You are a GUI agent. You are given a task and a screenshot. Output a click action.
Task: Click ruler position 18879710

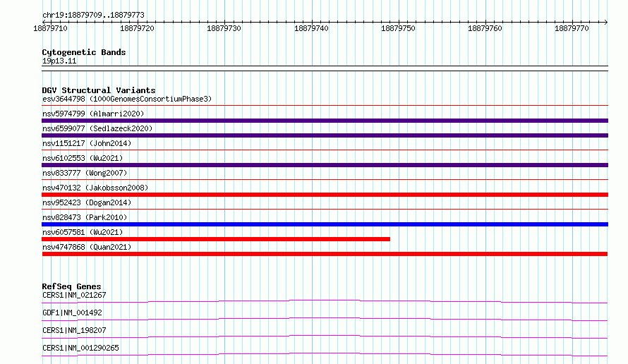pos(51,28)
